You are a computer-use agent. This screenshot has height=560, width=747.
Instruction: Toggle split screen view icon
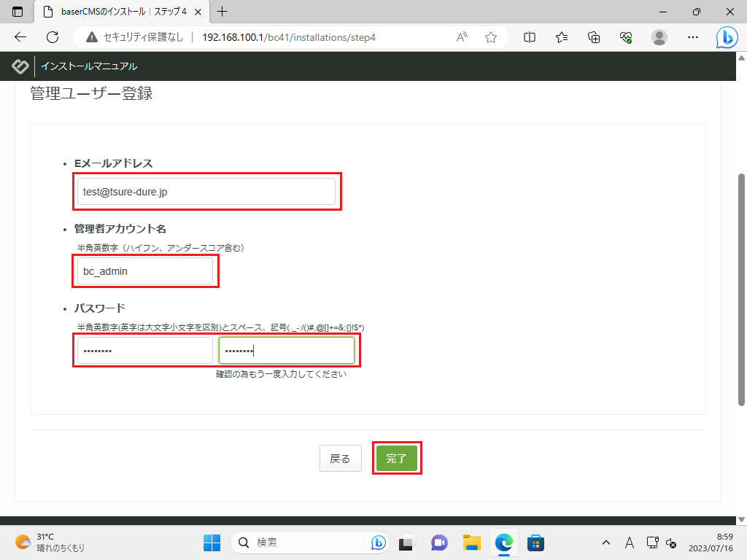pyautogui.click(x=530, y=37)
